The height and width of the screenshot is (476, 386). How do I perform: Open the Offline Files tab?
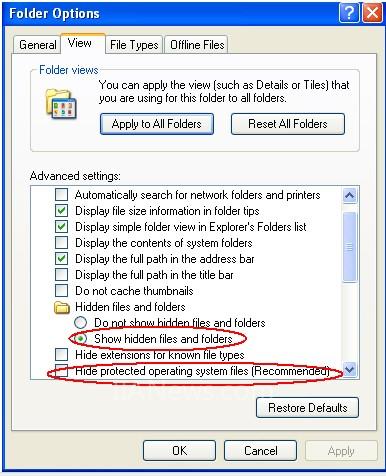(x=197, y=45)
